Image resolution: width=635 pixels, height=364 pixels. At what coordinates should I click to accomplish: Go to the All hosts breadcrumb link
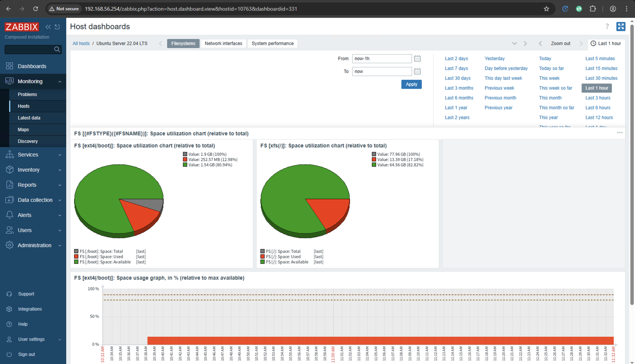[x=81, y=43]
